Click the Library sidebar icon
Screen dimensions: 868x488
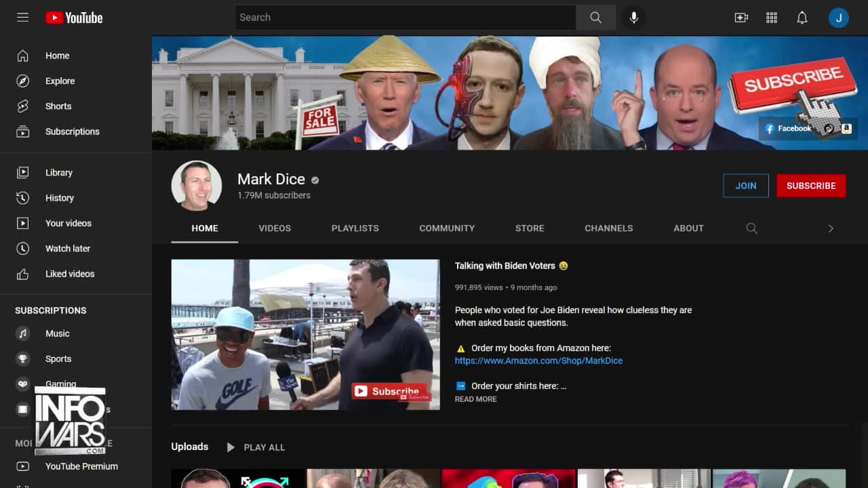[23, 173]
